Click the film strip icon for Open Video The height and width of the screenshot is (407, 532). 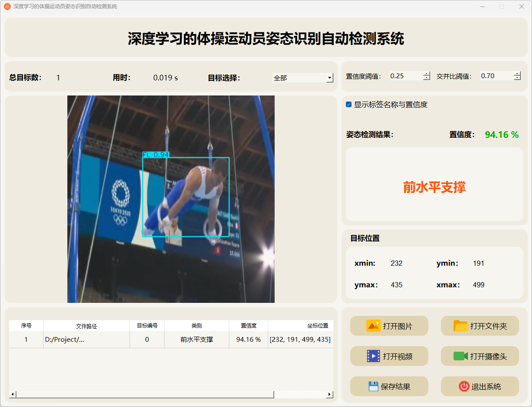(373, 356)
